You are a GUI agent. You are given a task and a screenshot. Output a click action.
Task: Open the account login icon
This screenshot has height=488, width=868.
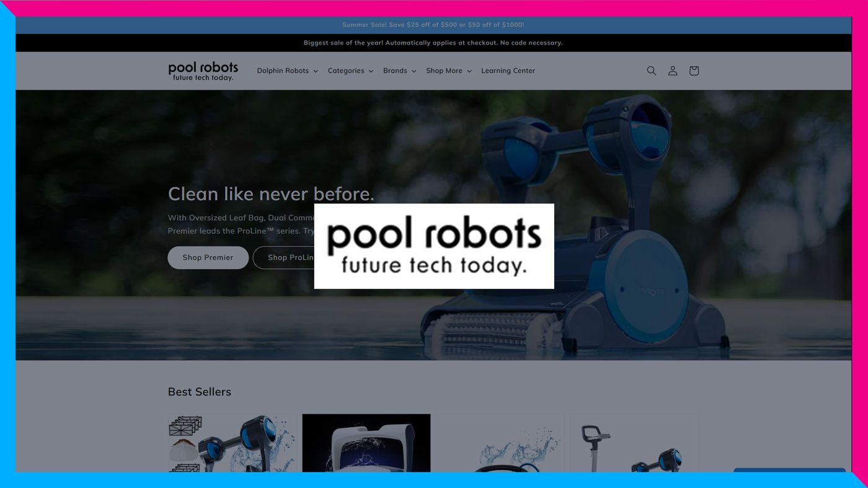click(673, 71)
